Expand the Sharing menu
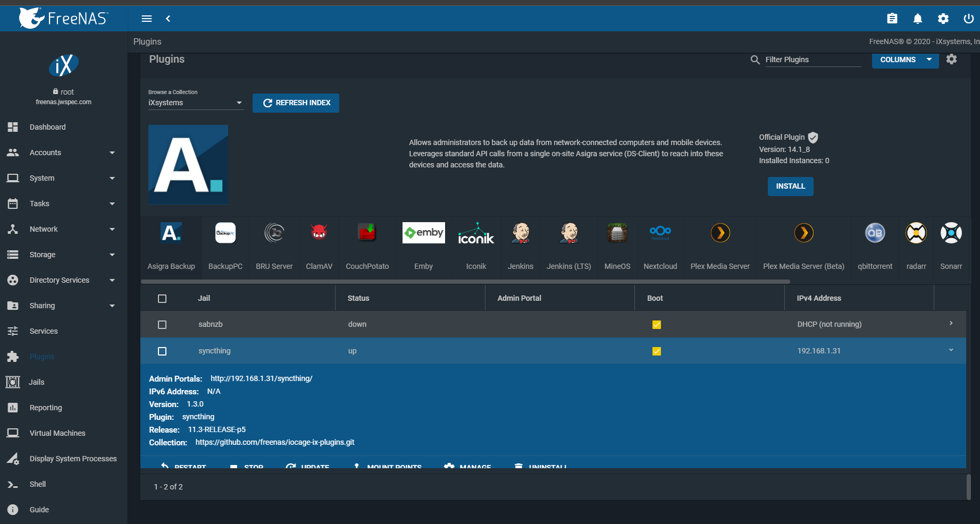This screenshot has width=980, height=524. pyautogui.click(x=64, y=306)
